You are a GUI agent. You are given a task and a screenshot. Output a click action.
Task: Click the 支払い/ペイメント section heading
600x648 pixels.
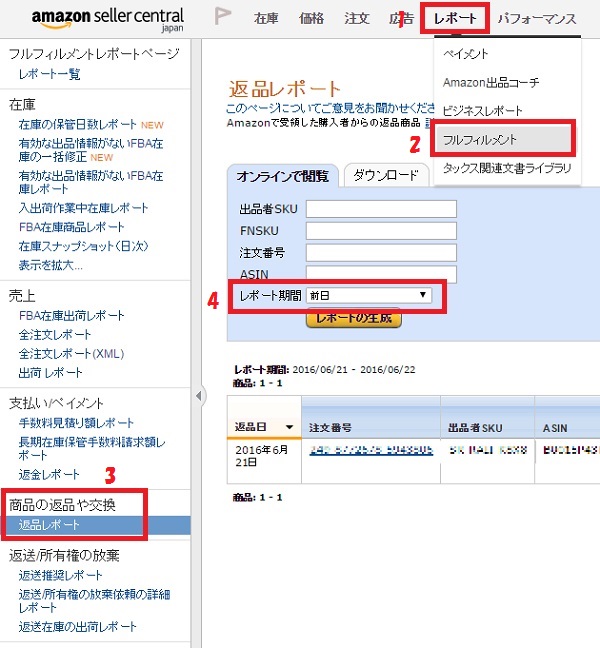click(56, 403)
